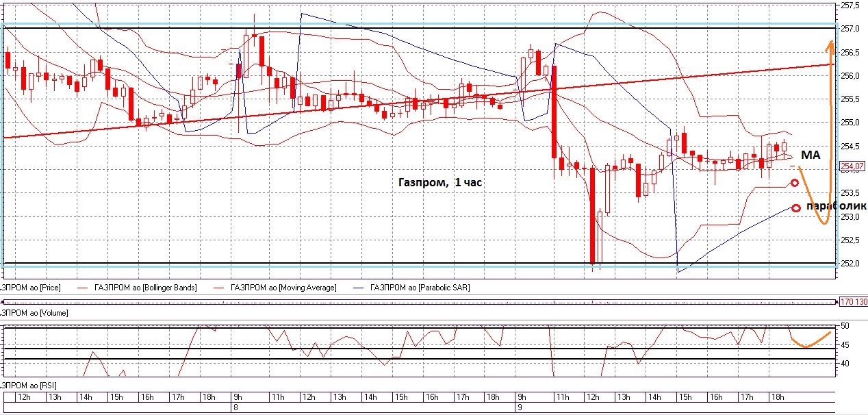Screen dimensions: 868x415
Task: Click the 256,0 price axis label
Action: tap(850, 76)
